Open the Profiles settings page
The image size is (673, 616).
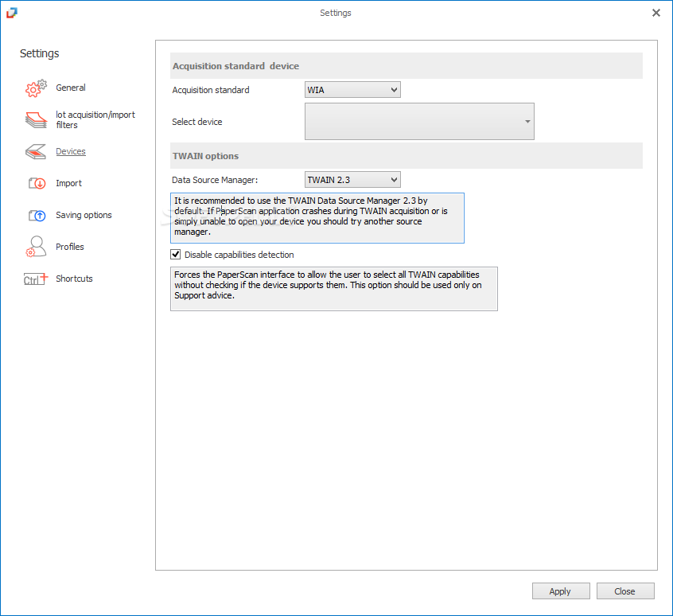[69, 247]
